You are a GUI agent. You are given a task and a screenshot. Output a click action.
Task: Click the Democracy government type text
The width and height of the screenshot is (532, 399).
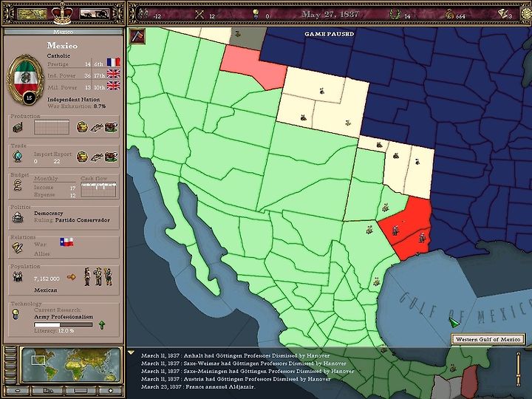[x=49, y=213]
